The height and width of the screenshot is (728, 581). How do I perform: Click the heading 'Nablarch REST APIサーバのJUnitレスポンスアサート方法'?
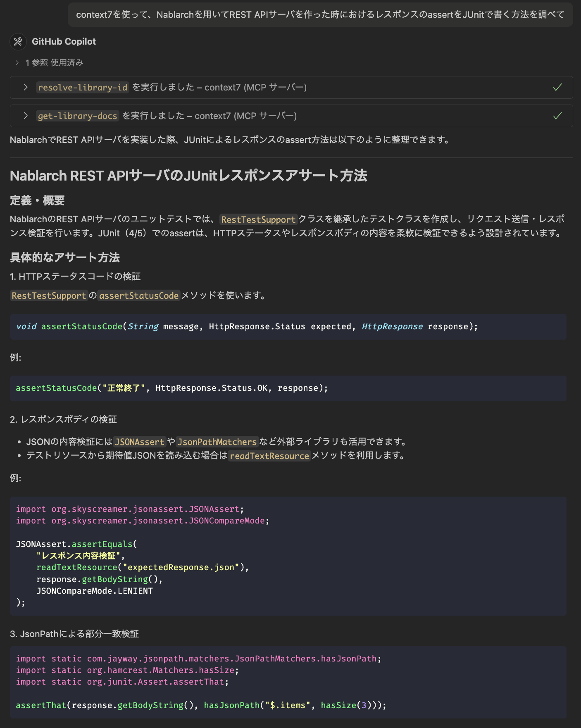click(188, 176)
